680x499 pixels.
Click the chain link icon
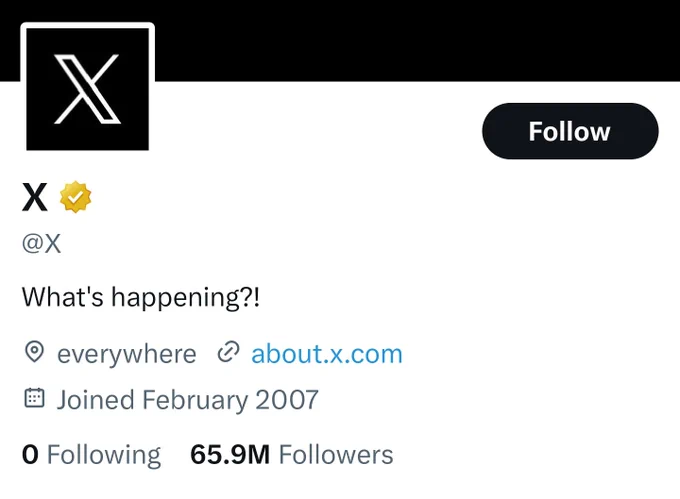tap(228, 352)
